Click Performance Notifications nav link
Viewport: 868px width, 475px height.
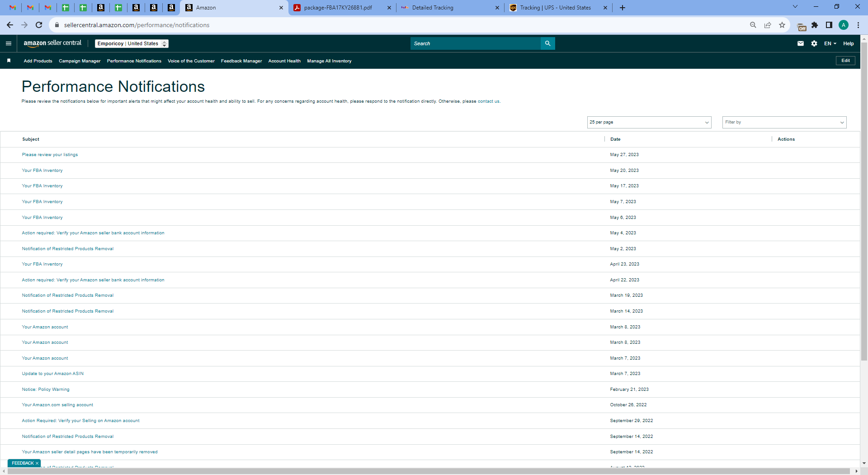coord(134,61)
